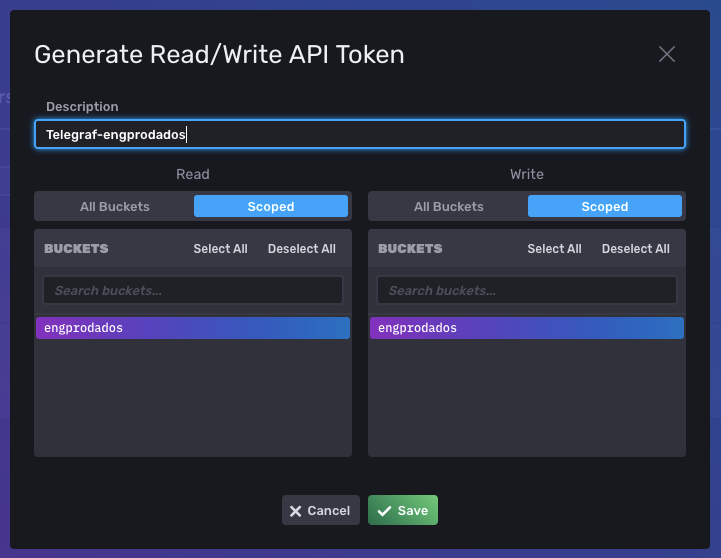Click the Write column heading
The image size is (721, 558).
527,174
